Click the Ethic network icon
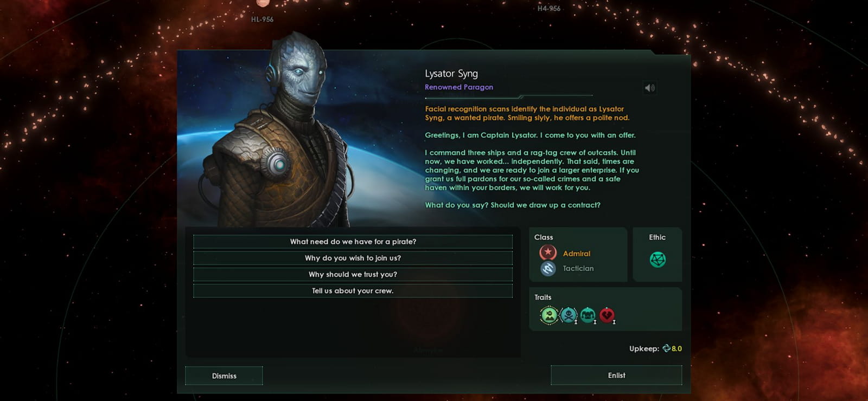The image size is (868, 401). pos(658,260)
